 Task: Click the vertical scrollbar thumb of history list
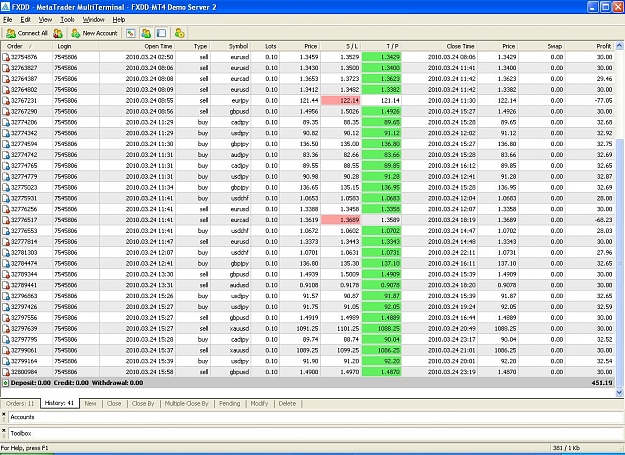click(x=619, y=263)
